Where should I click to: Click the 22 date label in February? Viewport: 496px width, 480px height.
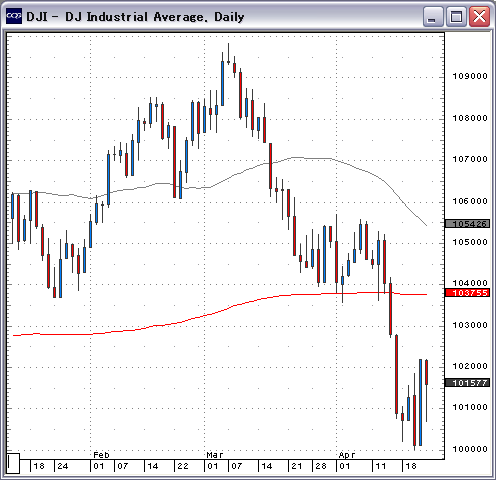[183, 466]
